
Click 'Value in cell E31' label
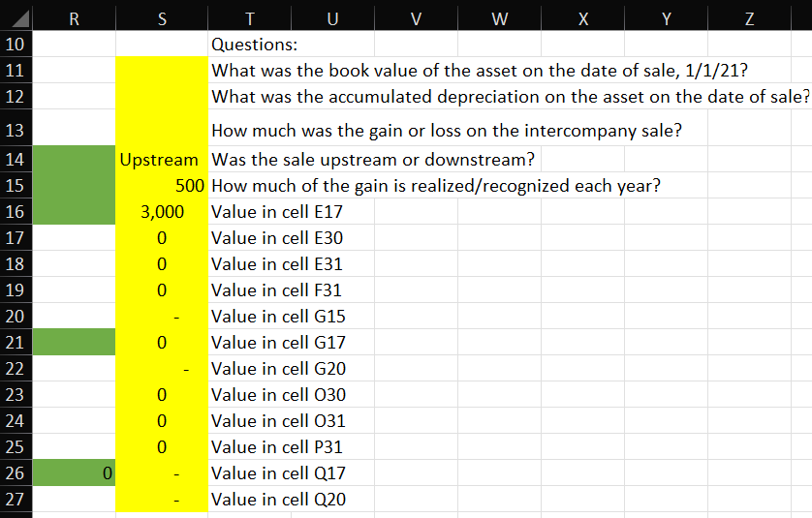pyautogui.click(x=277, y=264)
